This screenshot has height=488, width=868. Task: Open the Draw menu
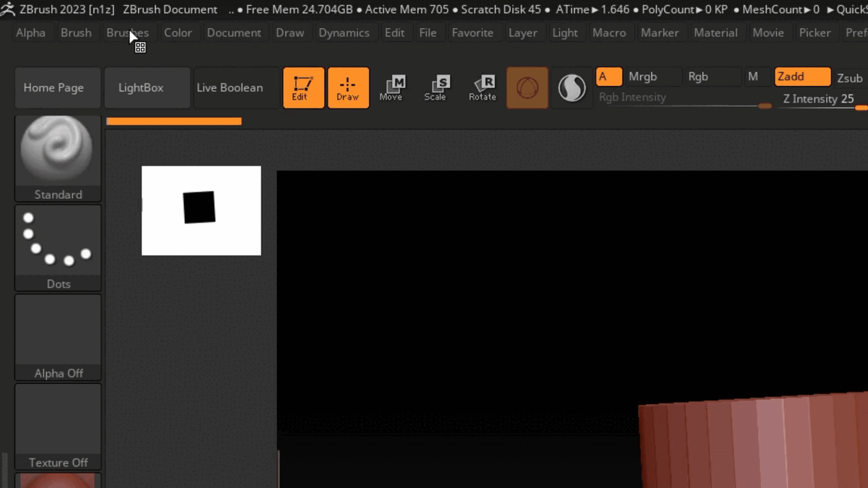click(290, 33)
